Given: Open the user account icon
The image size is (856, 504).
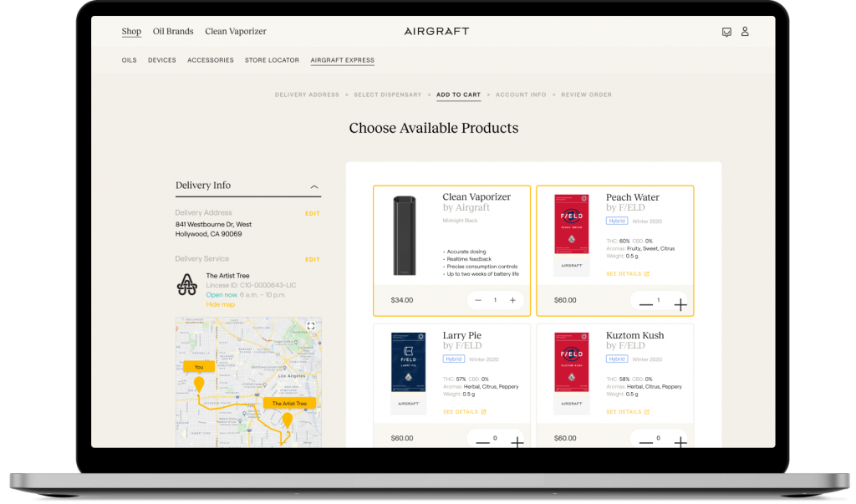Looking at the screenshot, I should [x=745, y=32].
